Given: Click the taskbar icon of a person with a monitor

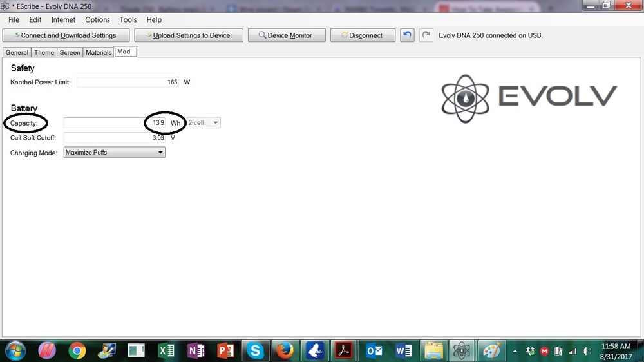Looking at the screenshot, I should click(x=107, y=351).
